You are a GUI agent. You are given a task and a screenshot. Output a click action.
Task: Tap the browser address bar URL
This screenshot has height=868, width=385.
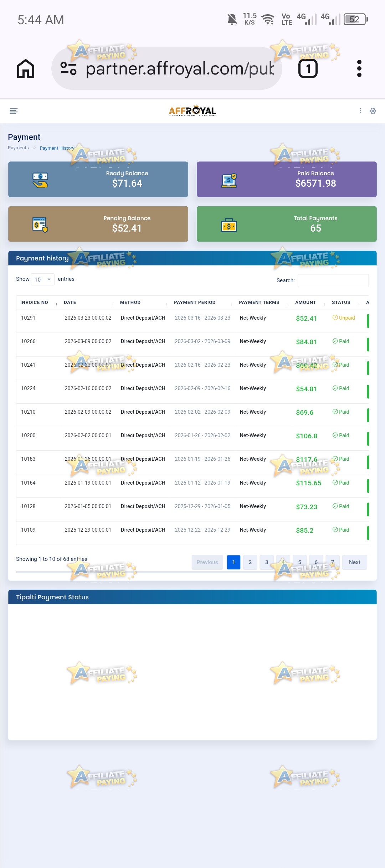180,68
